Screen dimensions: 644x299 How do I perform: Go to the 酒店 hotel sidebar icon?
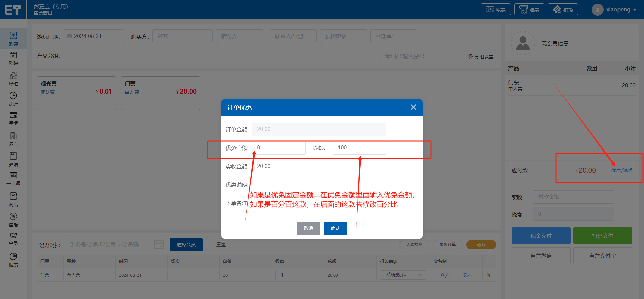click(13, 139)
